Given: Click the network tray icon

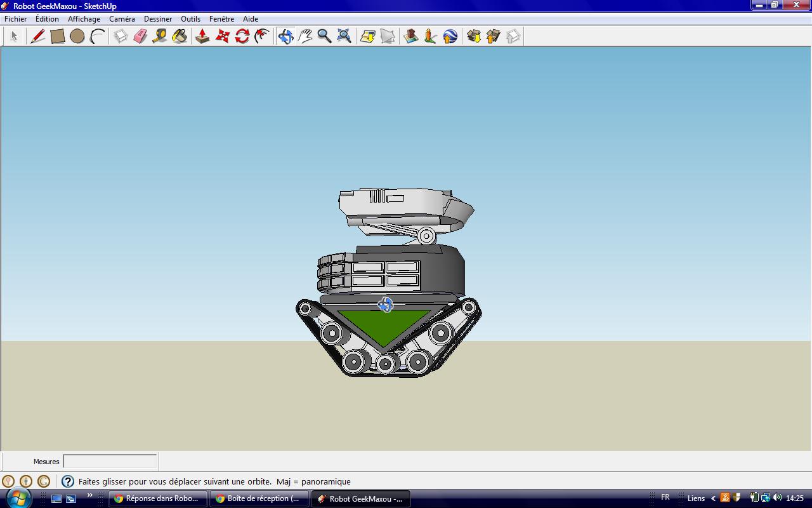Looking at the screenshot, I should [x=766, y=498].
